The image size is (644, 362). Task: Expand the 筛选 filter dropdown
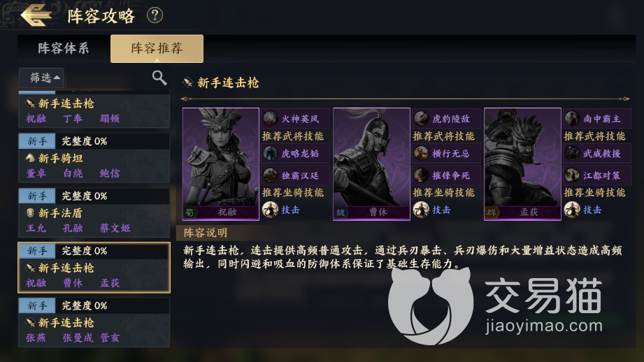click(41, 78)
